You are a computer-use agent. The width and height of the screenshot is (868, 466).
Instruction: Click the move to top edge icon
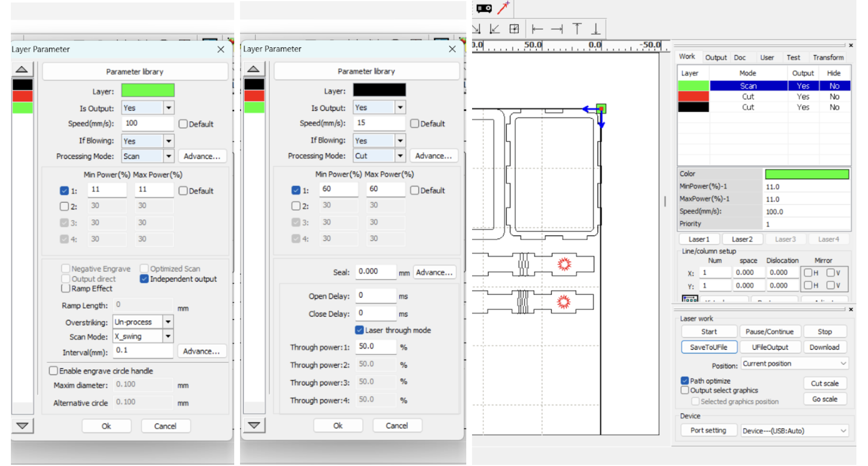pyautogui.click(x=576, y=29)
